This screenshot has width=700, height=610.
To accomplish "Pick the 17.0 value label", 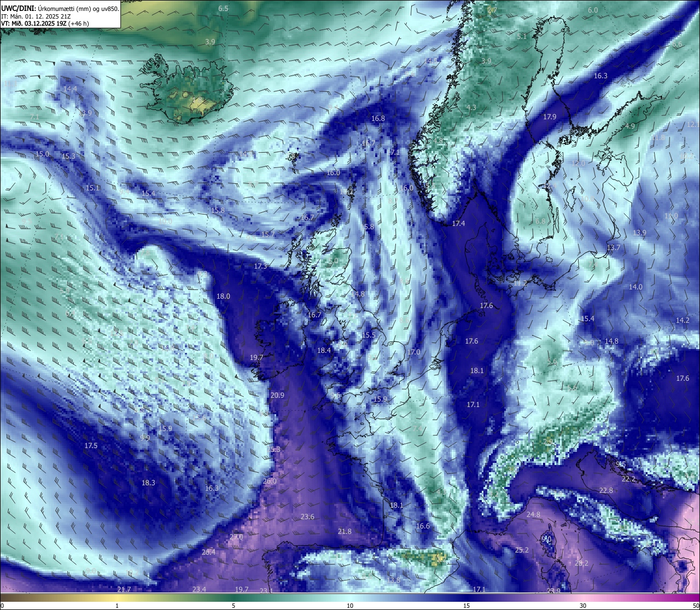I will [x=413, y=352].
